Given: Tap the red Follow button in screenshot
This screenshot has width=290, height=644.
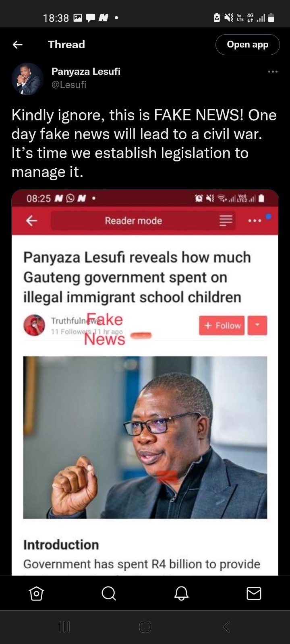Looking at the screenshot, I should click(x=222, y=325).
